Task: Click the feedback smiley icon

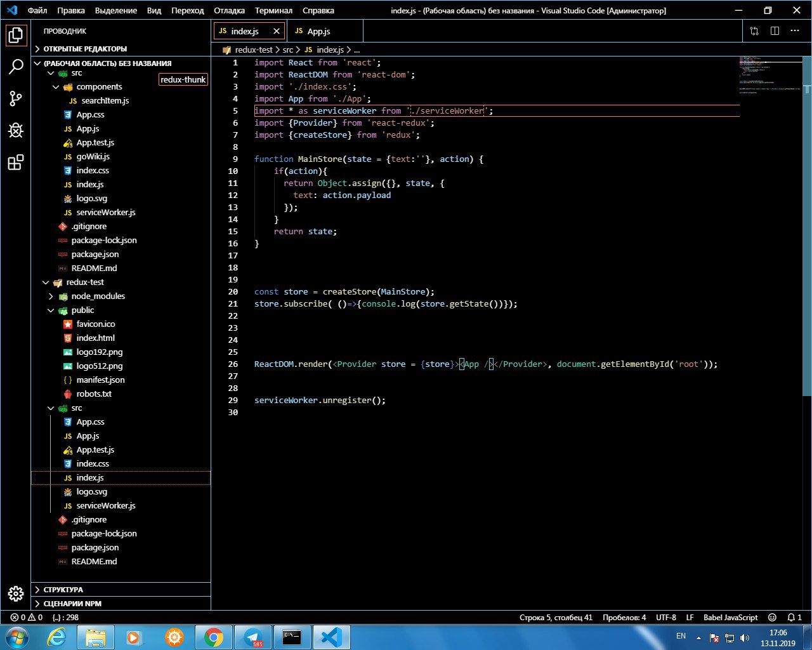Action: coord(772,617)
